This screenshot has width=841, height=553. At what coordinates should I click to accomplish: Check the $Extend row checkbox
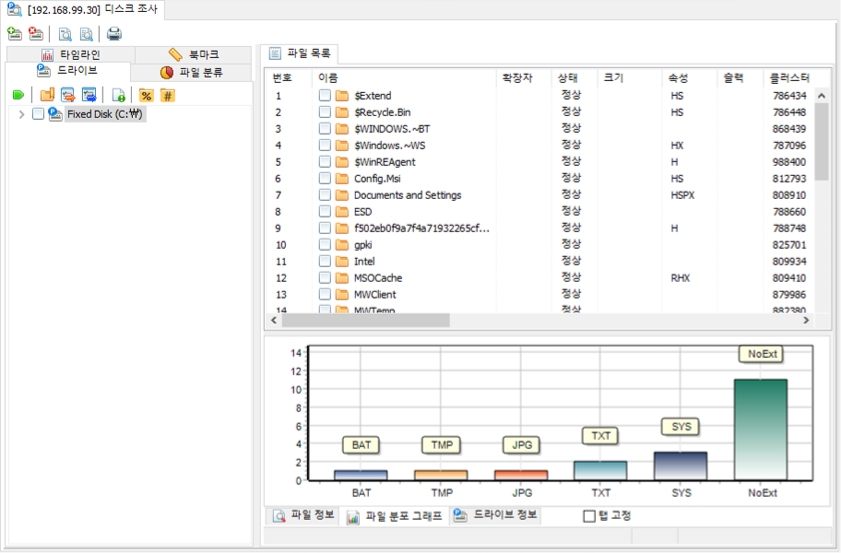(324, 95)
